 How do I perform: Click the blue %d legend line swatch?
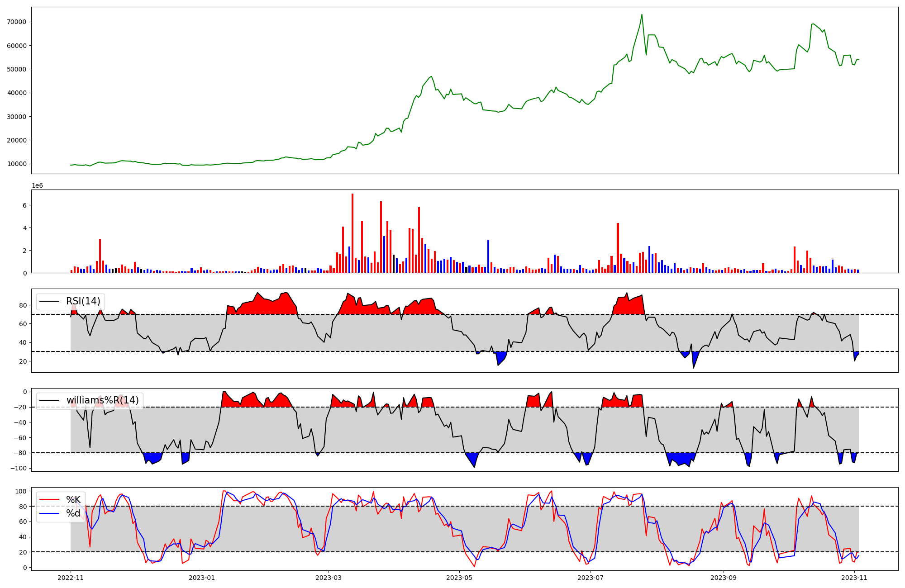pos(49,513)
